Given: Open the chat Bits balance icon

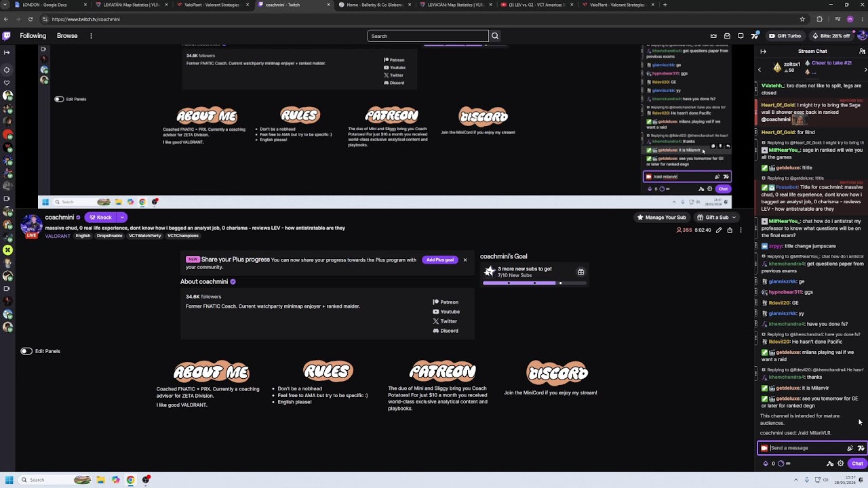Looking at the screenshot, I should tap(766, 464).
